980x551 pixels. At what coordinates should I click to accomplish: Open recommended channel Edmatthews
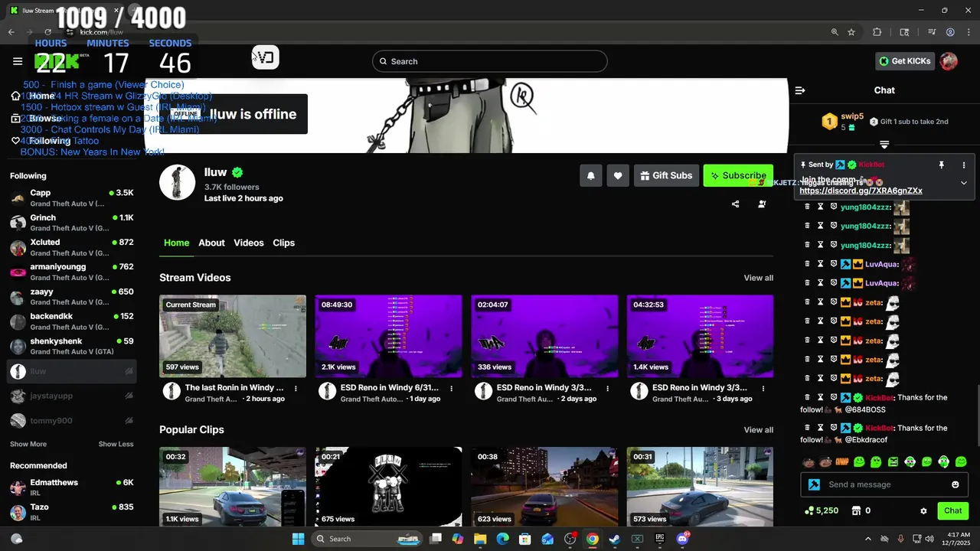tap(72, 487)
